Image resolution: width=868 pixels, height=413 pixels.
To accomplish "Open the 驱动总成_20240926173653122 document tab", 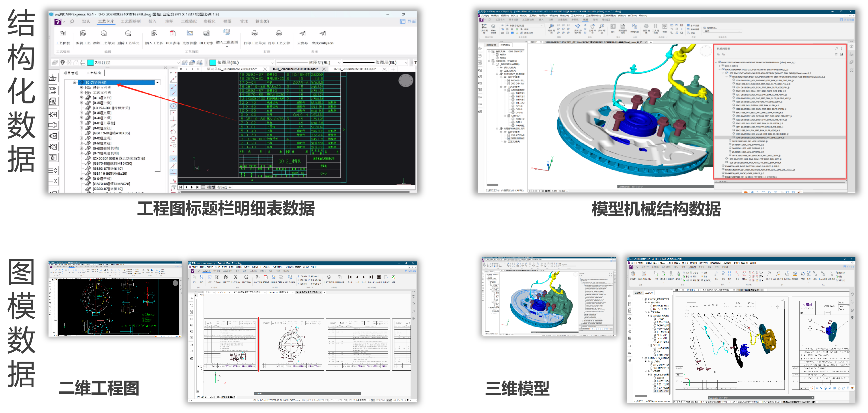I will click(232, 69).
